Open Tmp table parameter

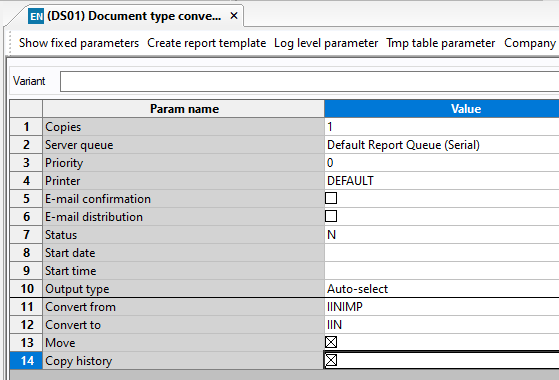point(441,43)
